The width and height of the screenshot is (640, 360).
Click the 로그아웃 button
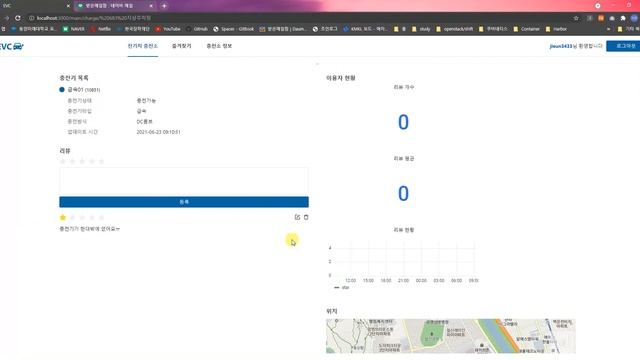624,46
